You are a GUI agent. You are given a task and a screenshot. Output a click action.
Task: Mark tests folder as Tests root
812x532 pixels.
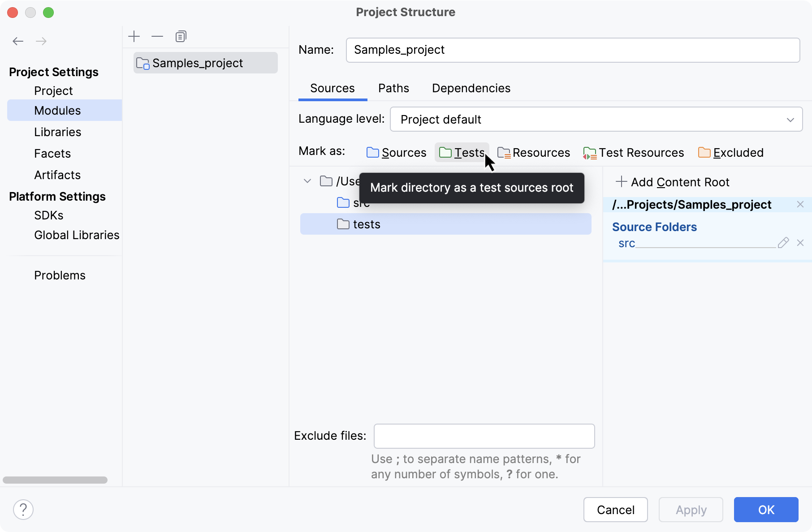point(462,152)
